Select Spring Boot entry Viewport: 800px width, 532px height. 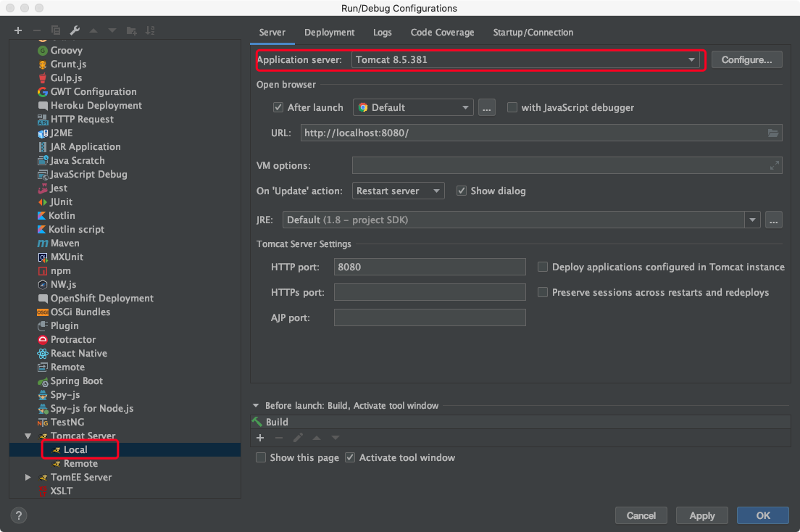point(77,381)
